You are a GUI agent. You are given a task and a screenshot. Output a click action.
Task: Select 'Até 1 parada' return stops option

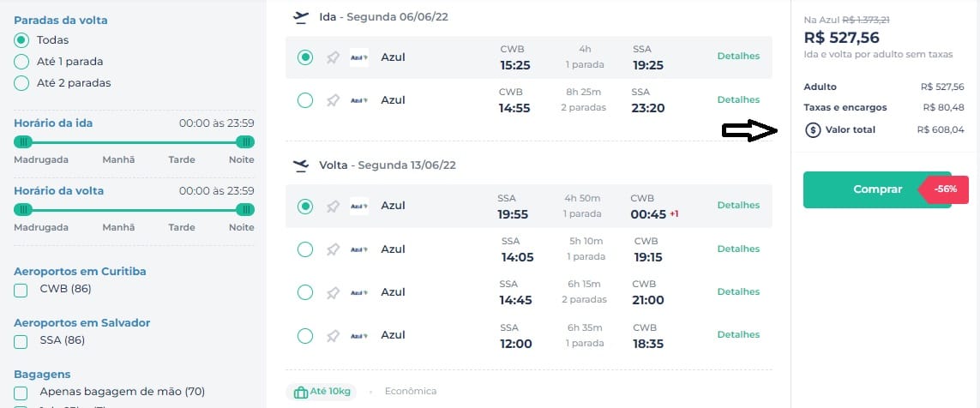coord(21,62)
